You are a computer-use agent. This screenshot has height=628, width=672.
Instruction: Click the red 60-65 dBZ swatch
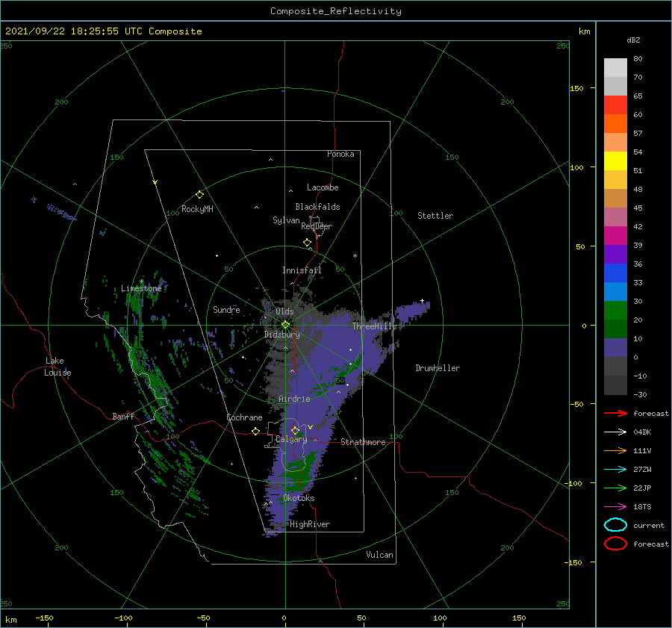coord(615,105)
